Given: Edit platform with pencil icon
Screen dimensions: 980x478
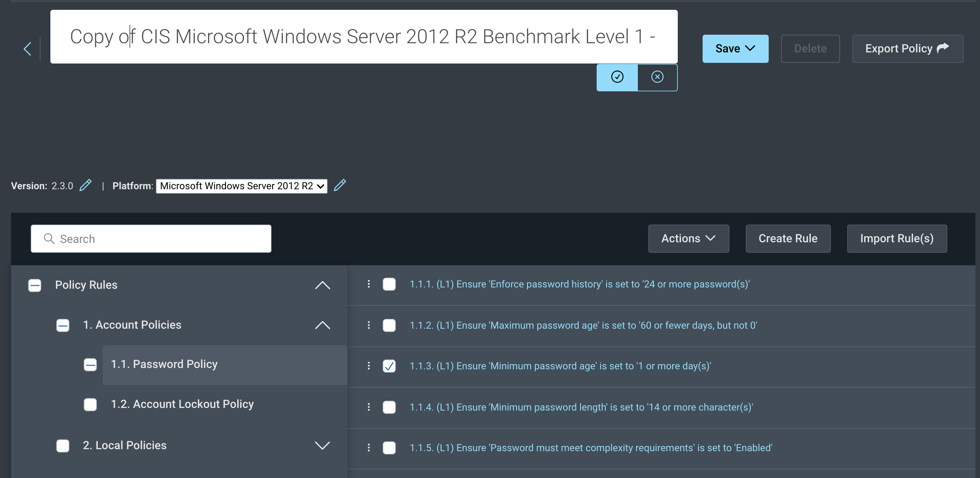Looking at the screenshot, I should click(340, 185).
